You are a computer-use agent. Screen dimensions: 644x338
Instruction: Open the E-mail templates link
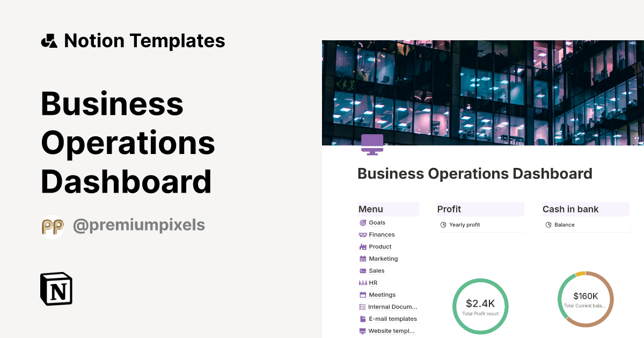[392, 319]
